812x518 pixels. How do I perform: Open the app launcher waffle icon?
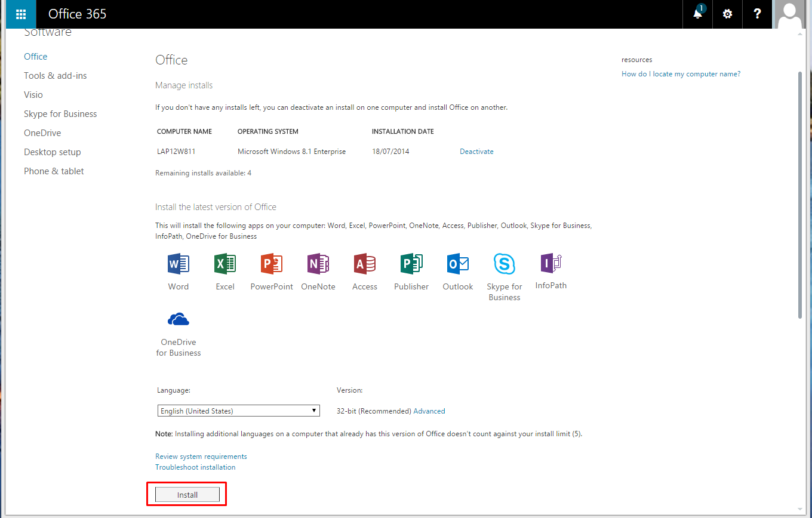(21, 14)
